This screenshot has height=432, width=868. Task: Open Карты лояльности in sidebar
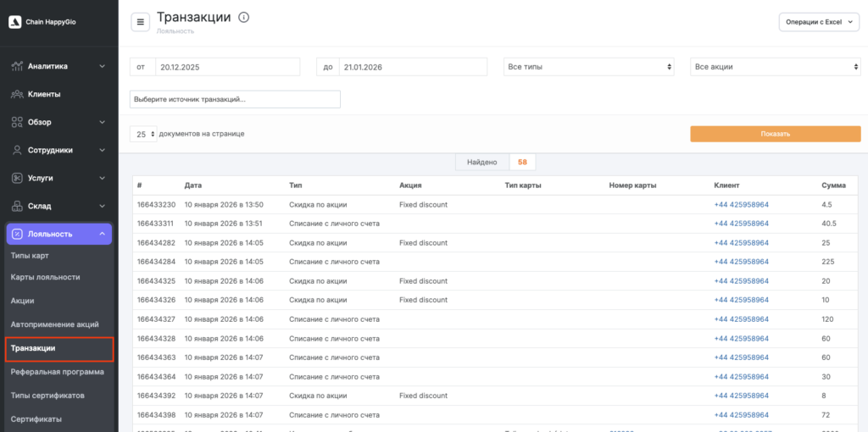pos(46,277)
